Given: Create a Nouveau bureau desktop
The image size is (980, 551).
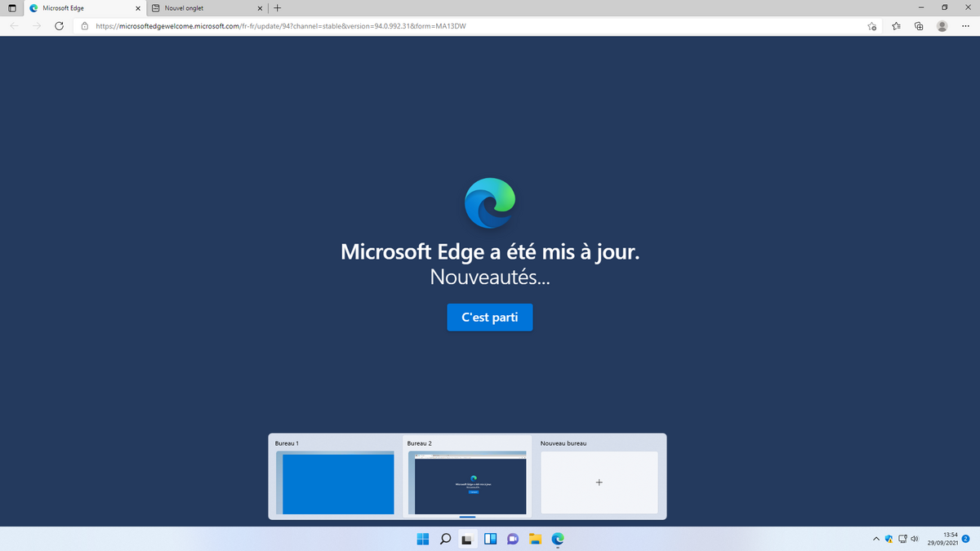Looking at the screenshot, I should coord(599,482).
